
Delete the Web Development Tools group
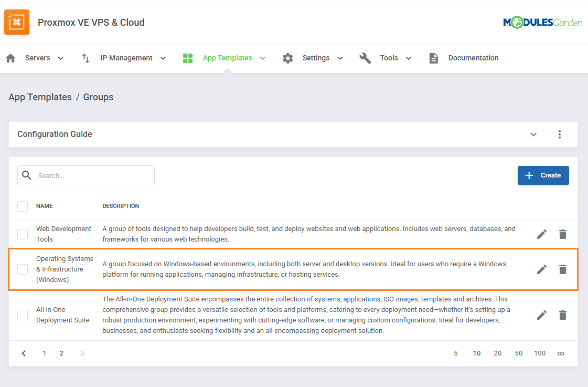click(x=562, y=234)
